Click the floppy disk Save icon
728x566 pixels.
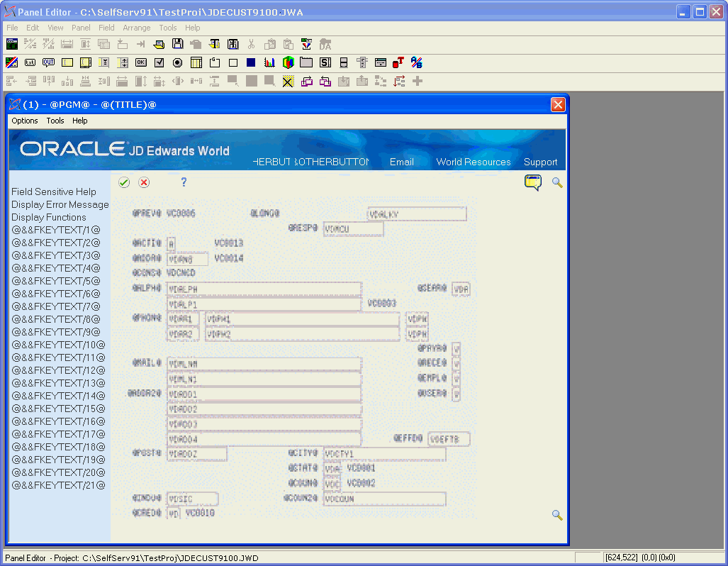click(177, 44)
